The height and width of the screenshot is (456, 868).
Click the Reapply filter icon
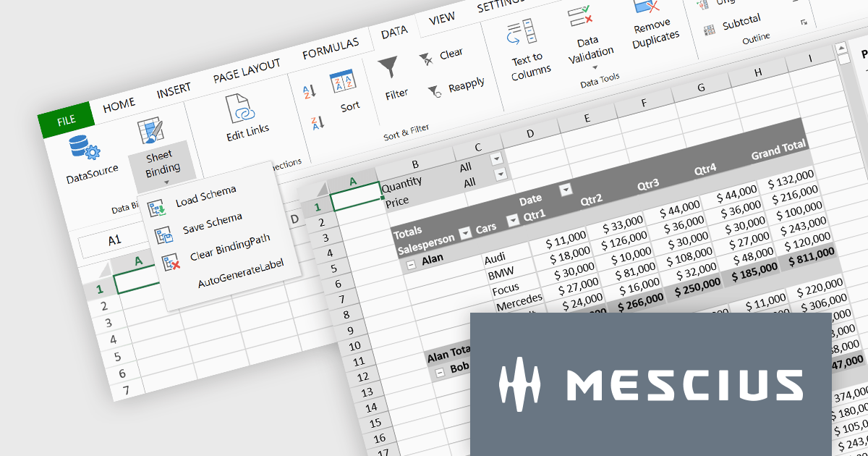[x=435, y=91]
